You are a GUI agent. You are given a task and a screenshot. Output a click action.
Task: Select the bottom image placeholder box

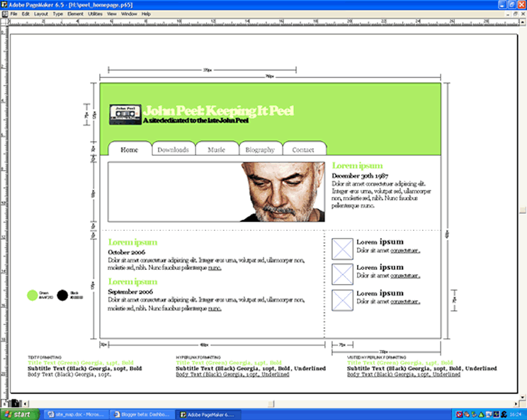pyautogui.click(x=343, y=300)
